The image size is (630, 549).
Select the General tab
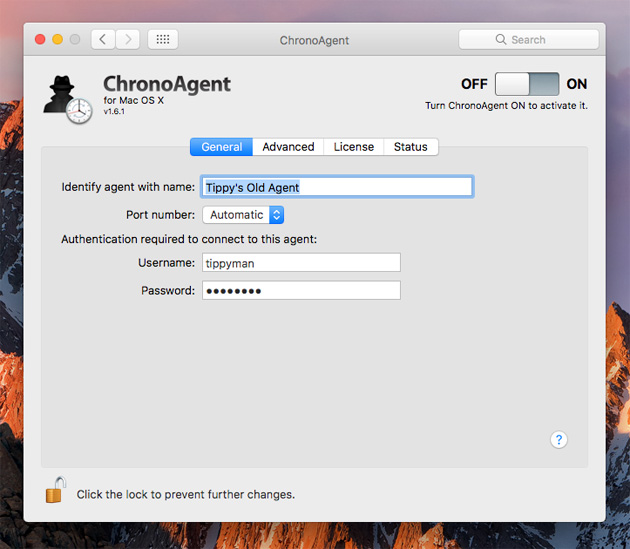pos(221,147)
